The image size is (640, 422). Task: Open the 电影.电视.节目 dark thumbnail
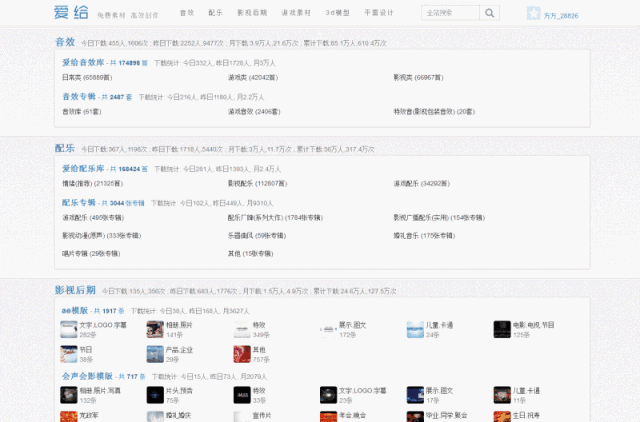502,329
